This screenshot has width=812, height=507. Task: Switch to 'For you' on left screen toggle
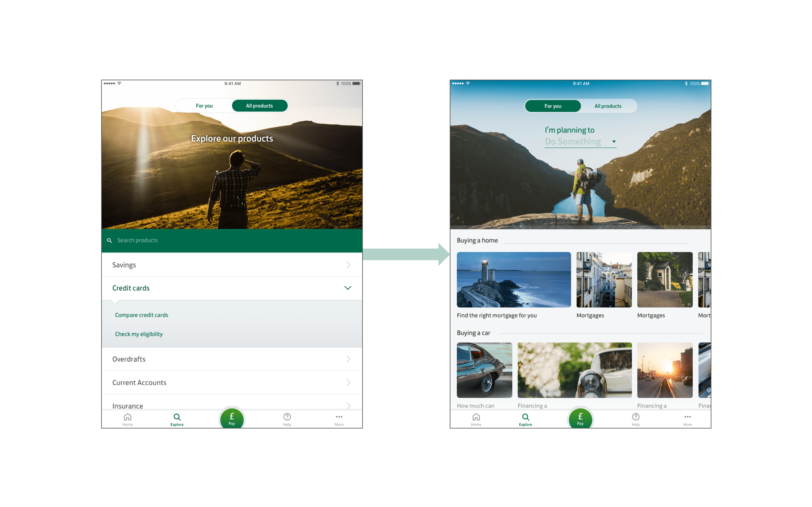[x=204, y=106]
